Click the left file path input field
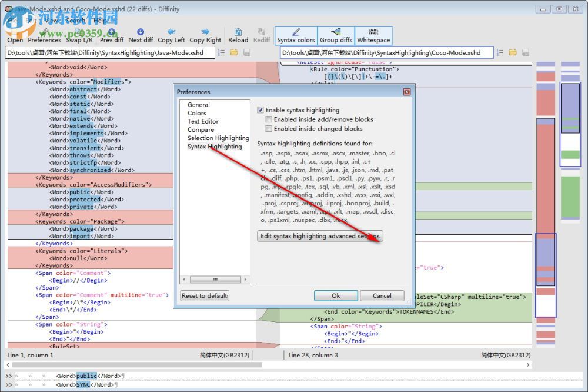Image resolution: width=588 pixels, height=392 pixels. [x=110, y=53]
